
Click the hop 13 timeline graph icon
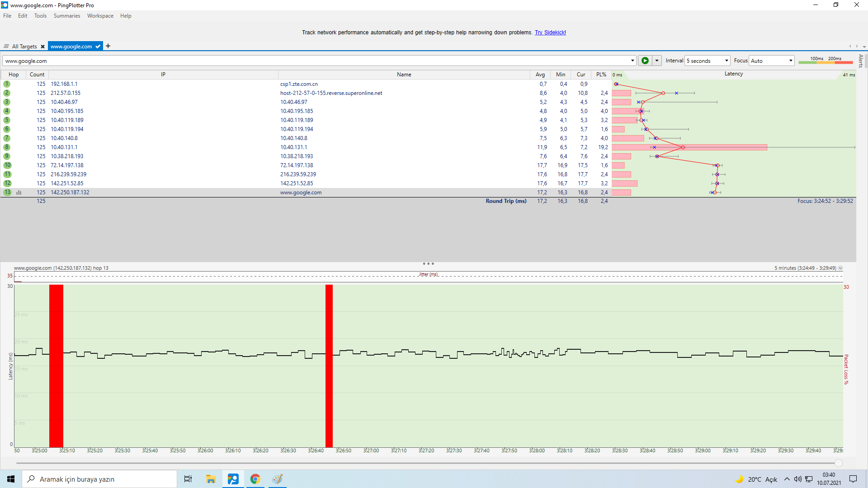19,192
